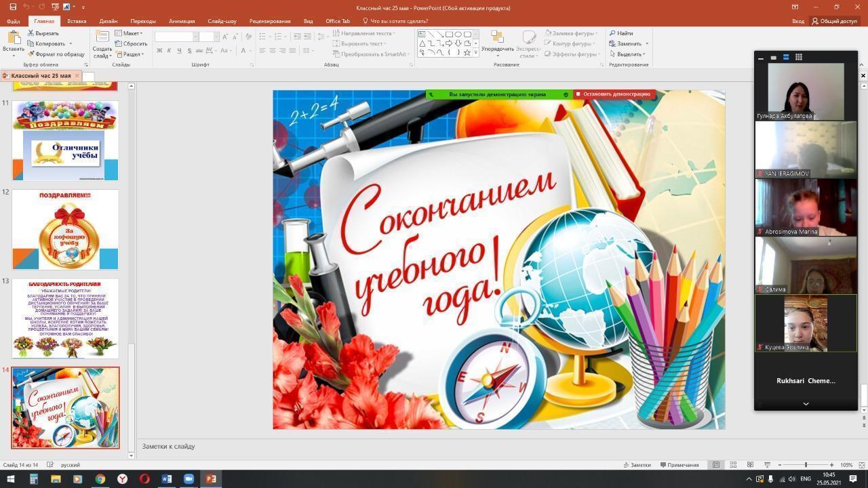Open slide sorter view in status bar
Viewport: 868px width, 488px height.
pyautogui.click(x=733, y=465)
